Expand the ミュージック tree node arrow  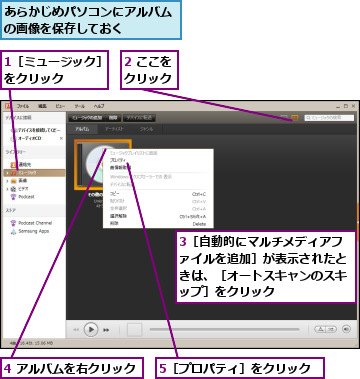(7, 173)
